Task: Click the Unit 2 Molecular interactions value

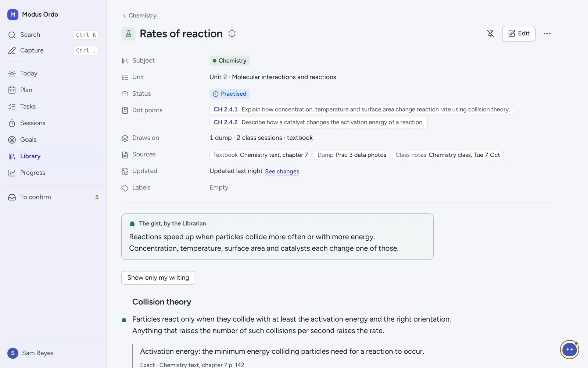Action: pyautogui.click(x=273, y=77)
